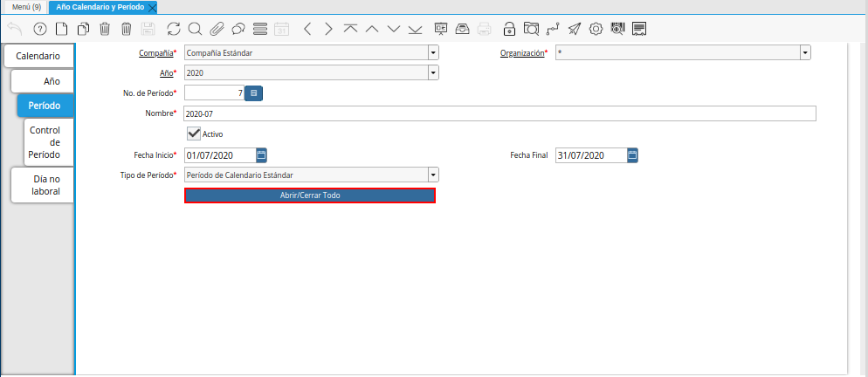Click the Fecha Inicio date field

(x=220, y=155)
